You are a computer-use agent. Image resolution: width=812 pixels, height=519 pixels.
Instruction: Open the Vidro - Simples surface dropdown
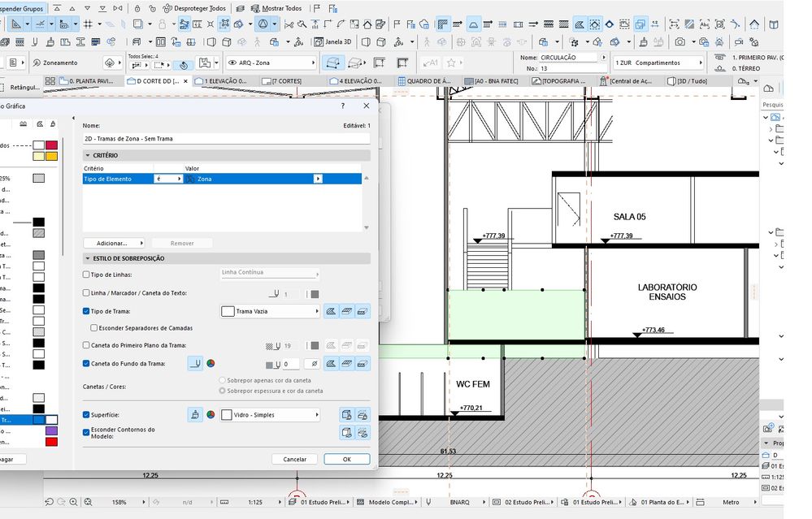[270, 415]
